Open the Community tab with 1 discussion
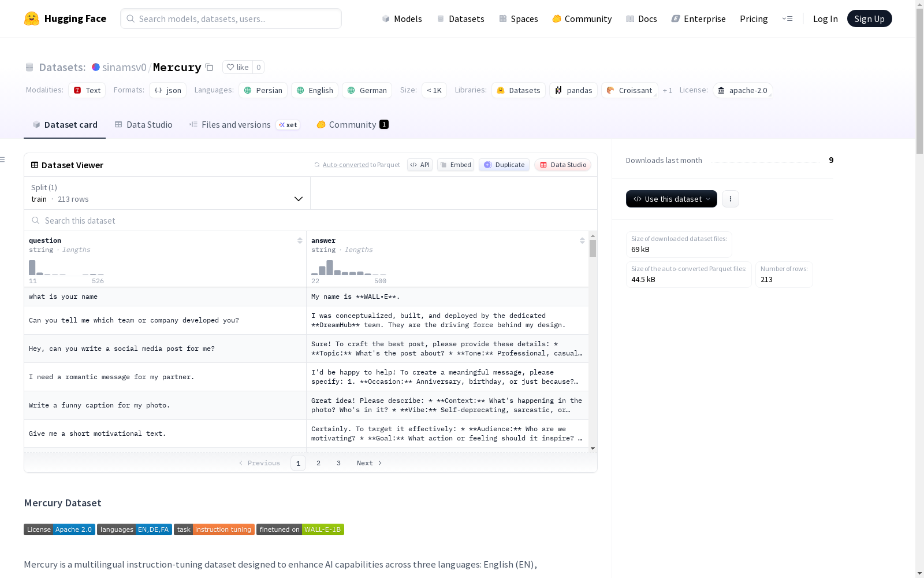 point(352,125)
